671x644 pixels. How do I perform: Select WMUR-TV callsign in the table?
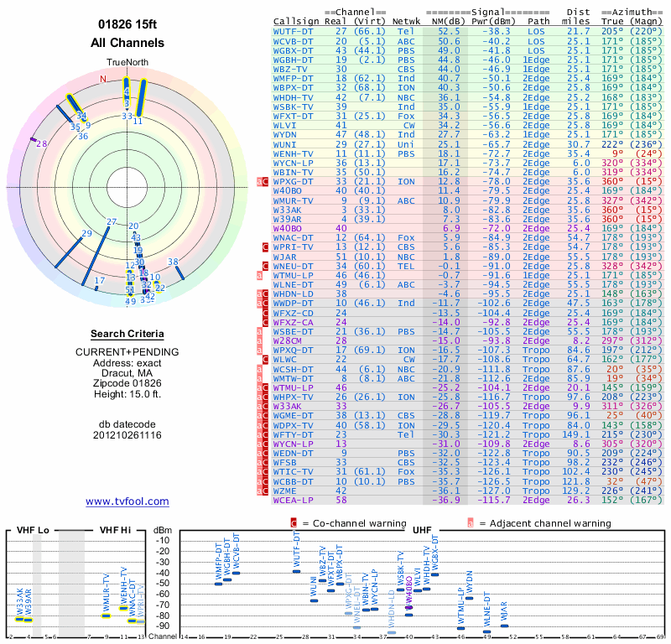[x=293, y=200]
